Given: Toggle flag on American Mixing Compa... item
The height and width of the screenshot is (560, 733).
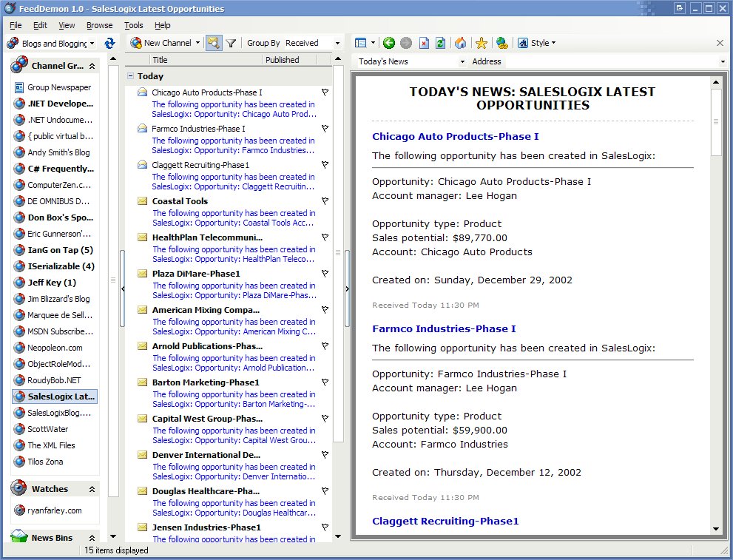Looking at the screenshot, I should [x=325, y=310].
